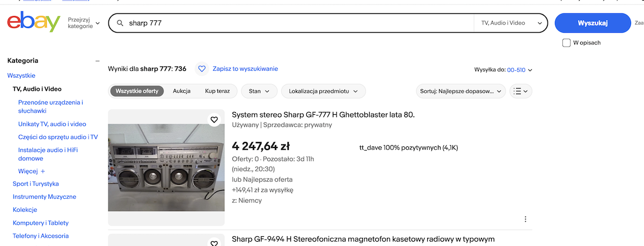644x246 pixels.
Task: Click seller tt_dave 100% pozytywnych text
Action: (x=408, y=147)
